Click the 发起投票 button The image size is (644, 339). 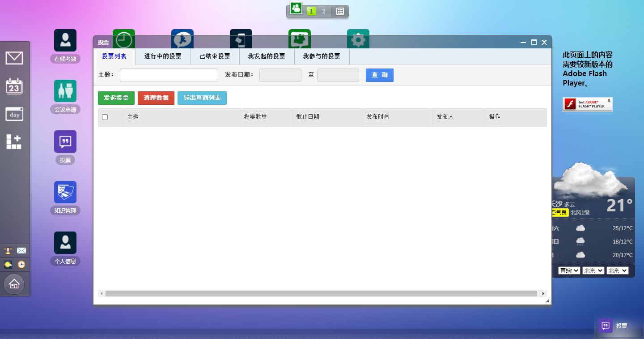pos(116,98)
